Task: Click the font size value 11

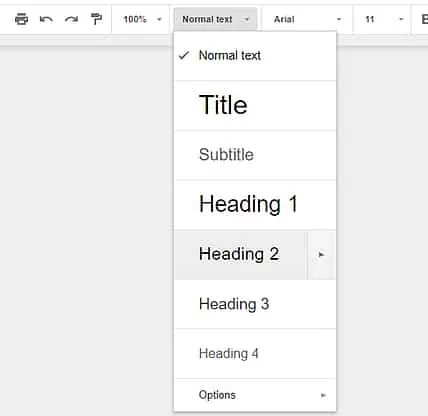Action: coord(369,19)
